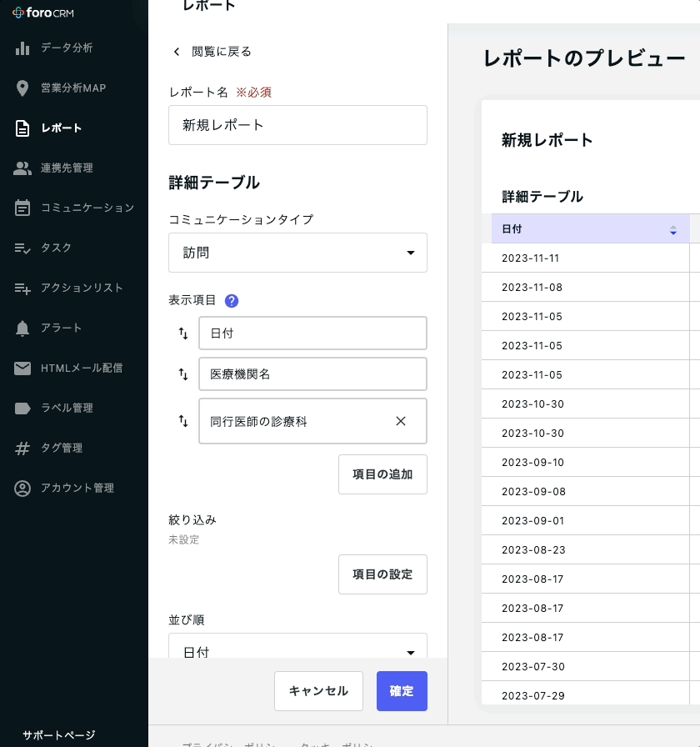Open アラート menu item
Image resolution: width=700 pixels, height=747 pixels.
[x=62, y=328]
